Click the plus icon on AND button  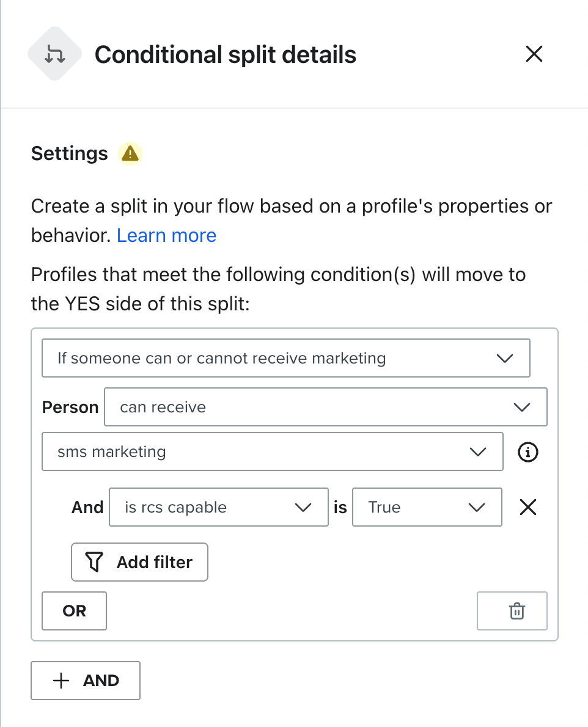(x=61, y=681)
